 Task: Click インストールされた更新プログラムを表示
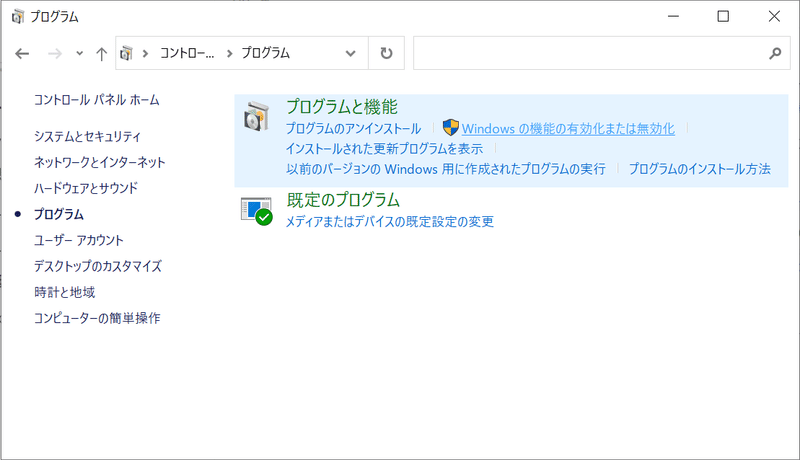point(384,149)
